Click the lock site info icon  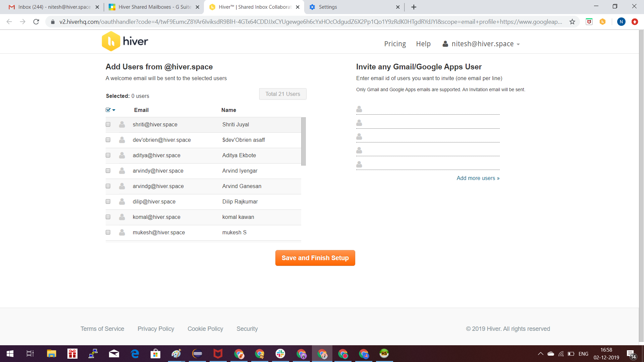[x=53, y=22]
